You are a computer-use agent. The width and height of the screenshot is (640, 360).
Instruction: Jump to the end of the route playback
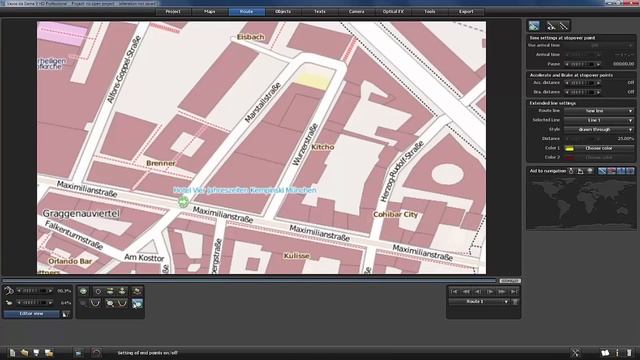coord(513,291)
